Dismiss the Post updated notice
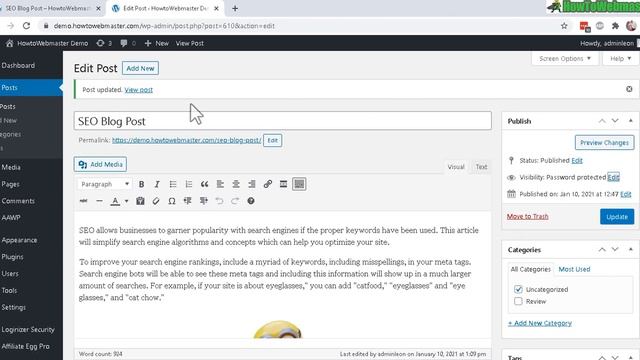Screen dimensions: 640x360 629,89
